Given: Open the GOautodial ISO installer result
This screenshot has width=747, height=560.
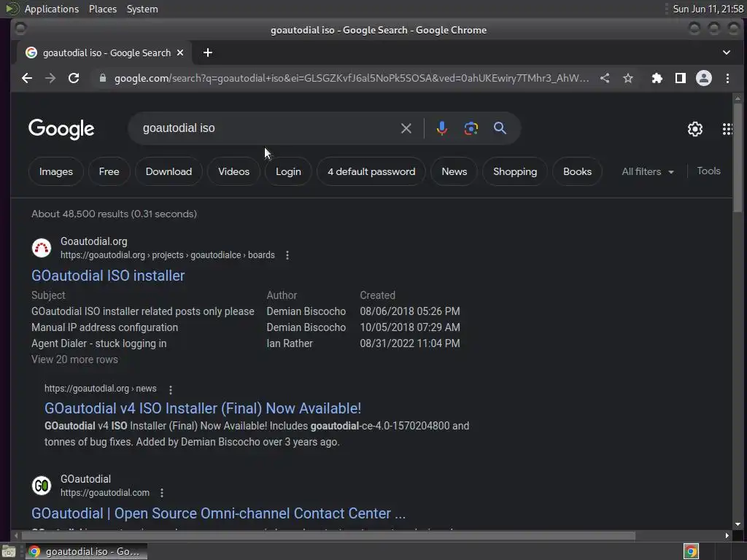Looking at the screenshot, I should click(108, 276).
